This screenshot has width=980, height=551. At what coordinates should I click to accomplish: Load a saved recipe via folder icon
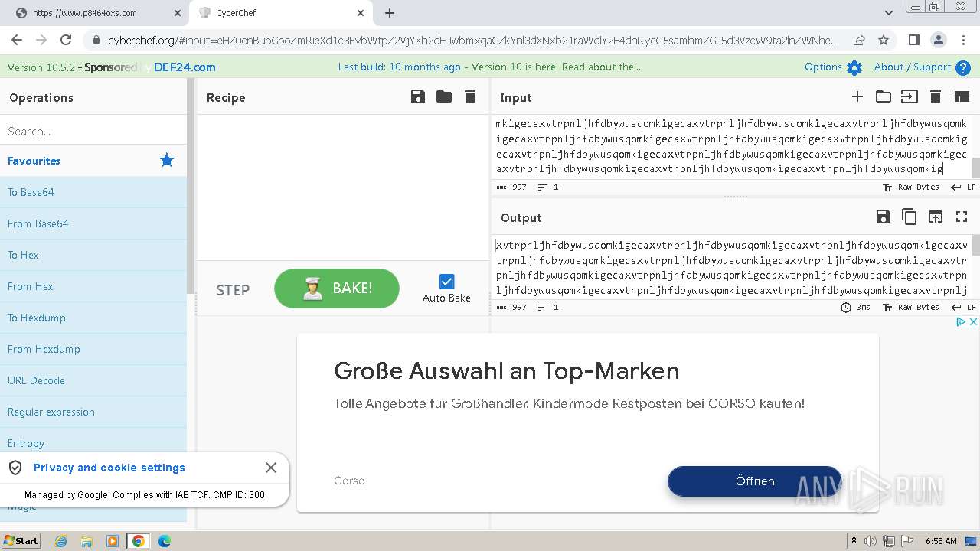[x=444, y=96]
